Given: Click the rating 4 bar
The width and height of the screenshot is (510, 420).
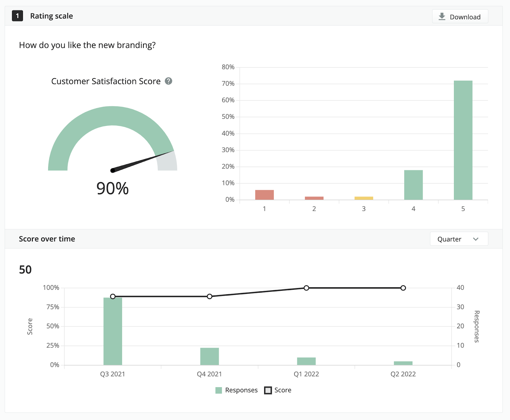Looking at the screenshot, I should click(x=413, y=185).
